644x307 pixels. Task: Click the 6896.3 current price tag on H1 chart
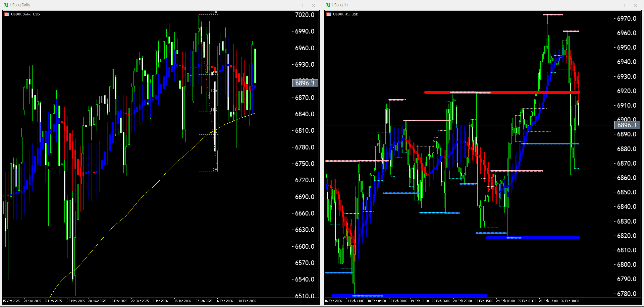[627, 125]
